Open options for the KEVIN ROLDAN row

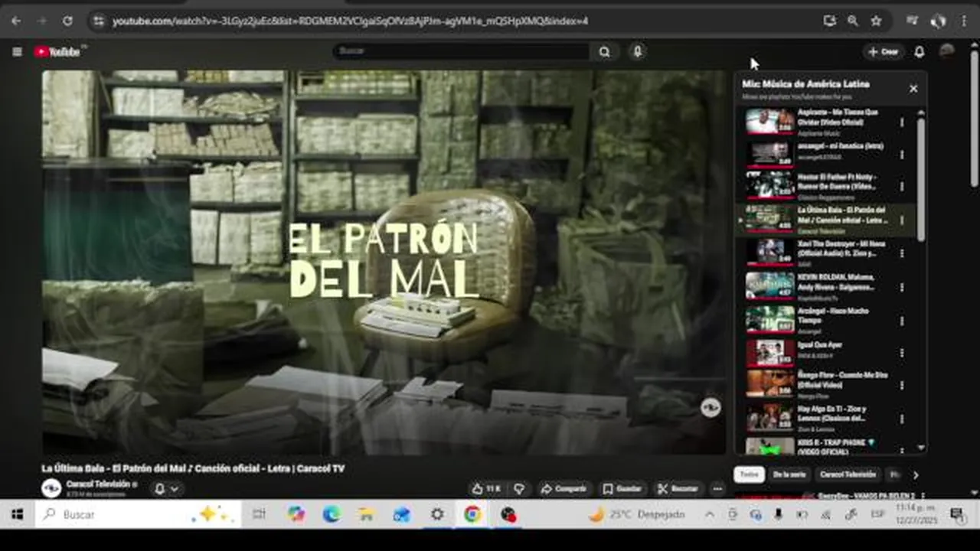coord(902,287)
